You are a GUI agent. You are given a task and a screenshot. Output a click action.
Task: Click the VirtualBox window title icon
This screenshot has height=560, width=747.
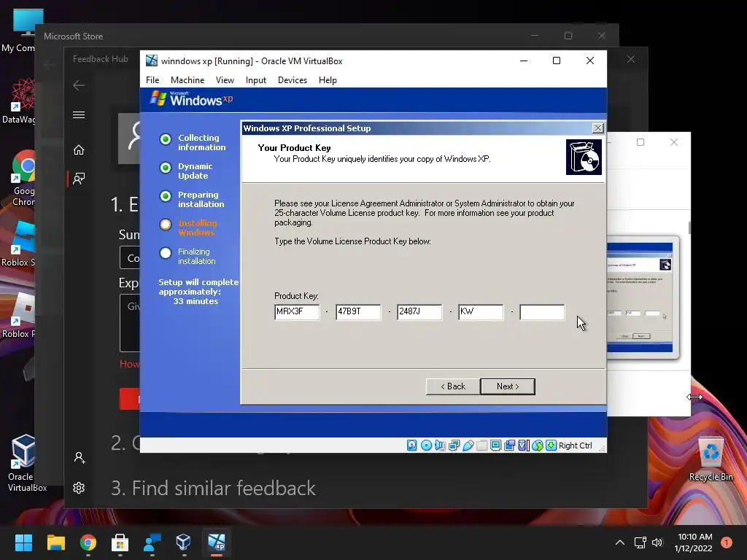pyautogui.click(x=152, y=61)
